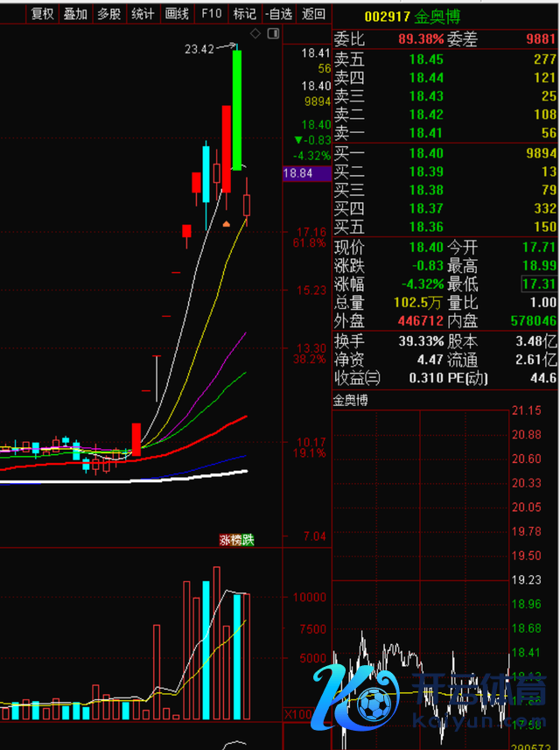The width and height of the screenshot is (560, 750).
Task: Switch to 多股 multi-stock view
Action: 109,13
